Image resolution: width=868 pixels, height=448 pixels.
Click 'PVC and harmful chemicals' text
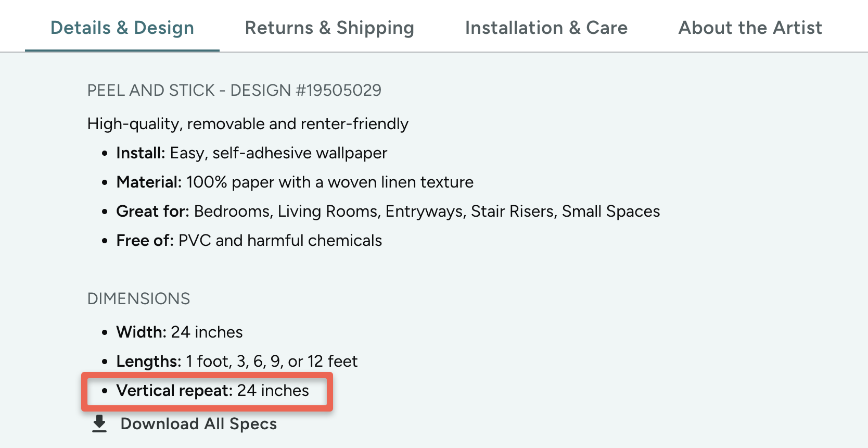tap(280, 241)
